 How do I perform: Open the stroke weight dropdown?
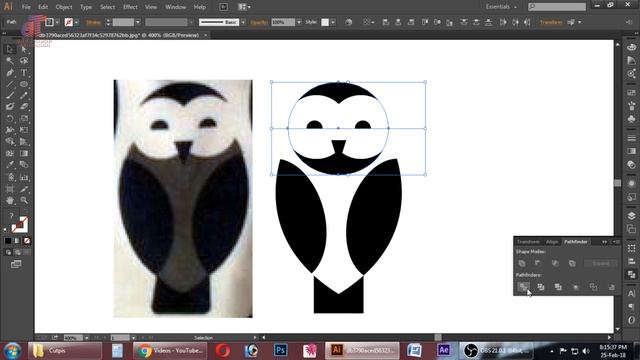(x=138, y=22)
